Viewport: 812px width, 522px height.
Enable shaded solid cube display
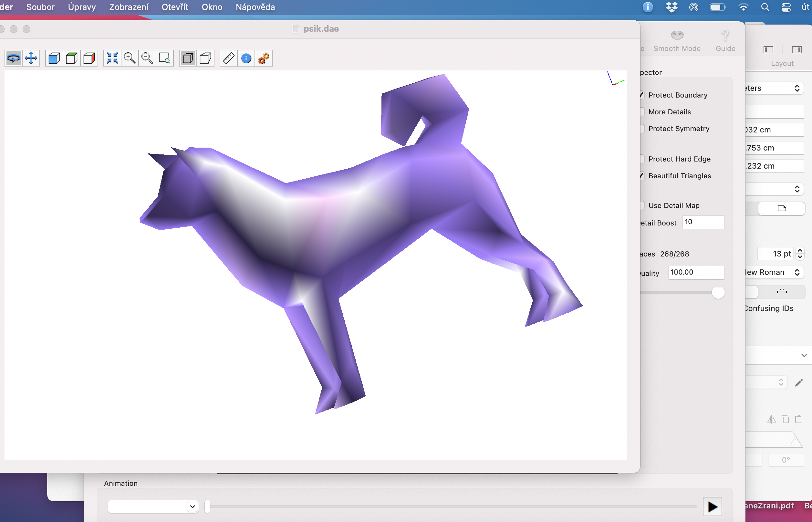coord(188,58)
